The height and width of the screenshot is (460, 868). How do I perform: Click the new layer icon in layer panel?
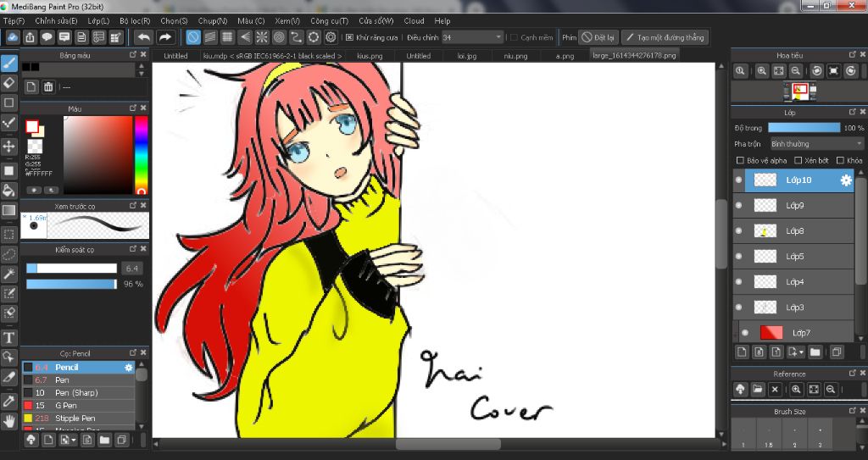coord(741,352)
